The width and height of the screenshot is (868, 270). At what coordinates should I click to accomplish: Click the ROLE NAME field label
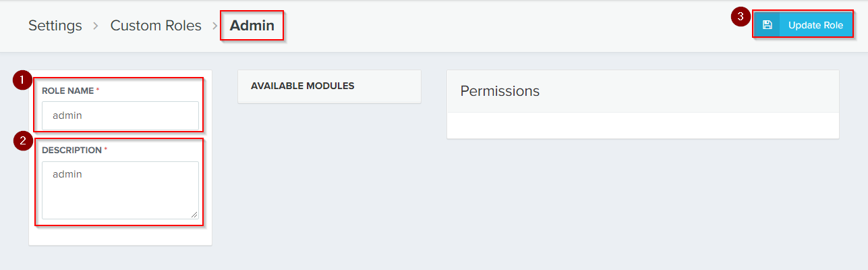coord(67,90)
